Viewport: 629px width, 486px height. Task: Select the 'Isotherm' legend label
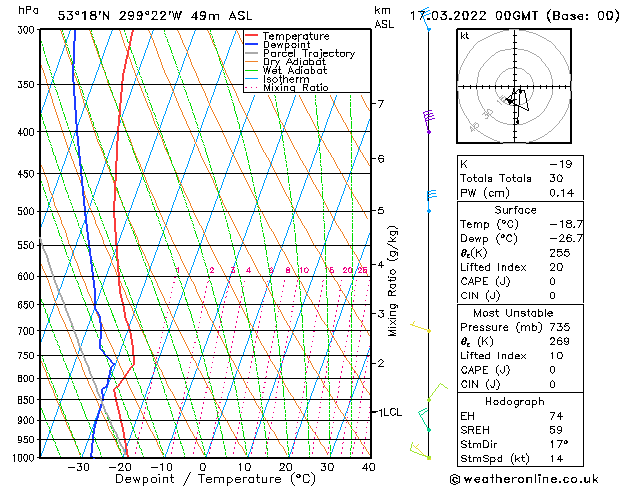(x=286, y=79)
